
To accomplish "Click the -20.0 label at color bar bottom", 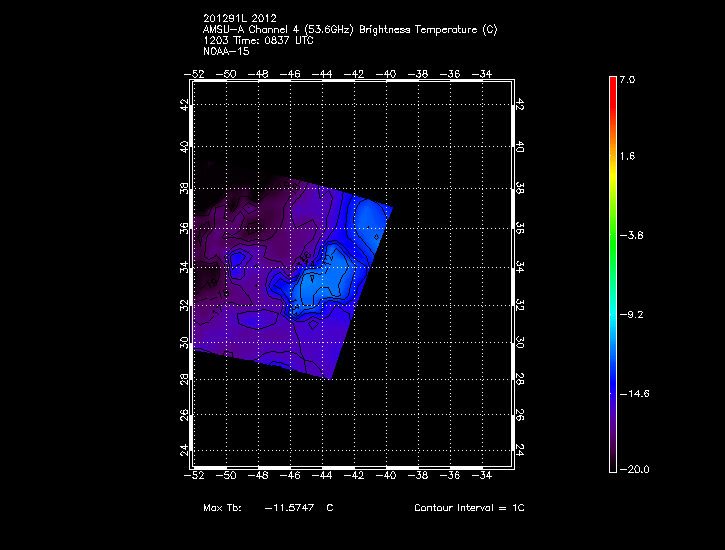I will coord(634,469).
